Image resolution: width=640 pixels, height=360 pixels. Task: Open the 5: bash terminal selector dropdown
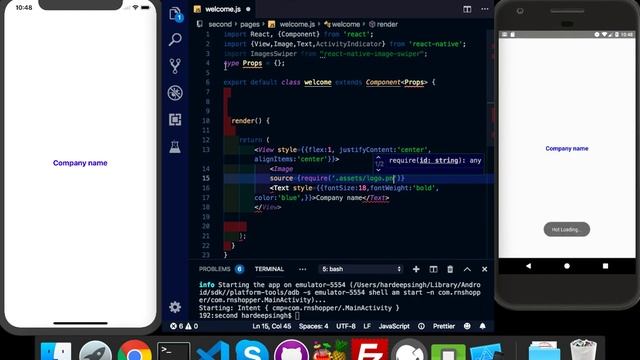[361, 269]
